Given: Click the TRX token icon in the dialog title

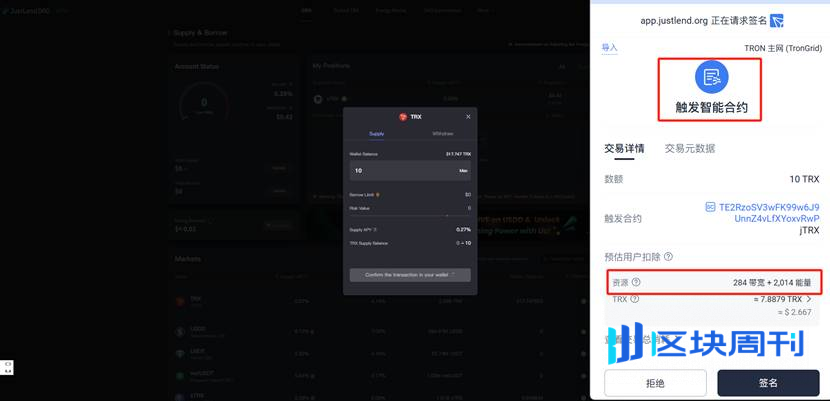Looking at the screenshot, I should pos(403,116).
